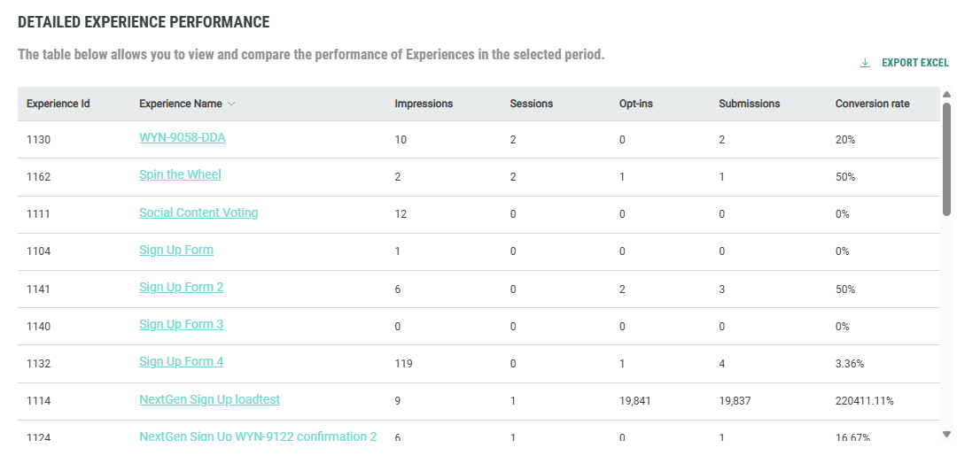Open the Spin the Wheel experience
This screenshot has width=980, height=471.
point(180,174)
